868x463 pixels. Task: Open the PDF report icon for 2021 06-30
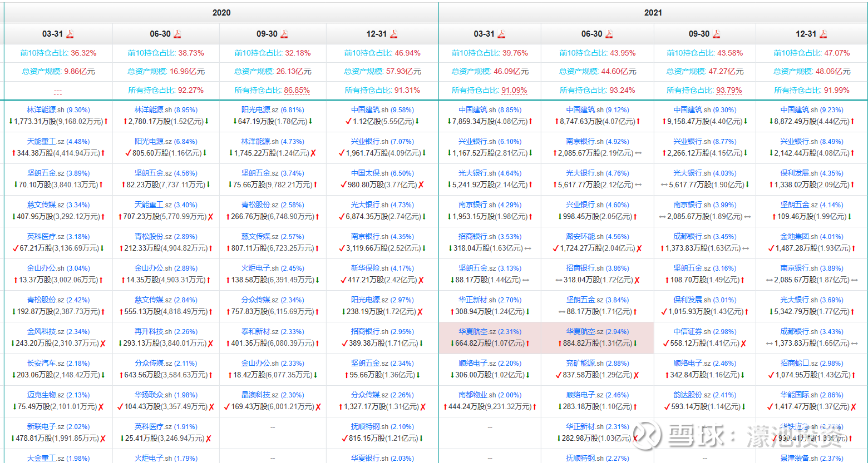coord(609,34)
